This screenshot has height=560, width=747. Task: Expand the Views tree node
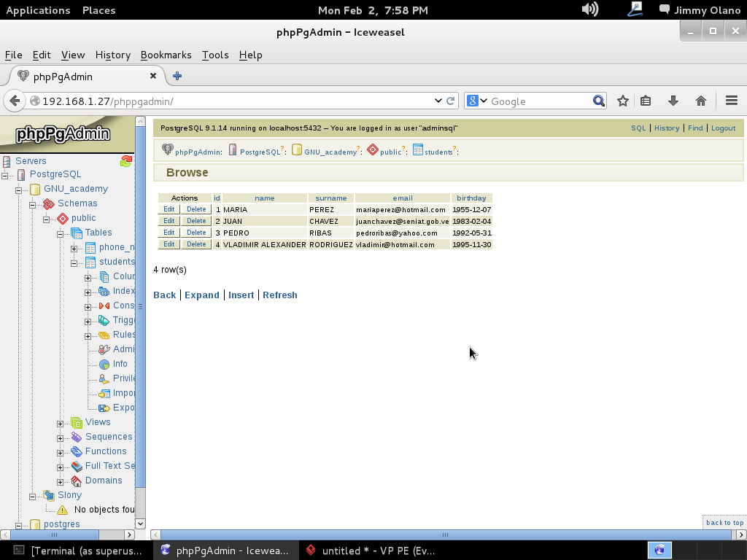pyautogui.click(x=61, y=423)
